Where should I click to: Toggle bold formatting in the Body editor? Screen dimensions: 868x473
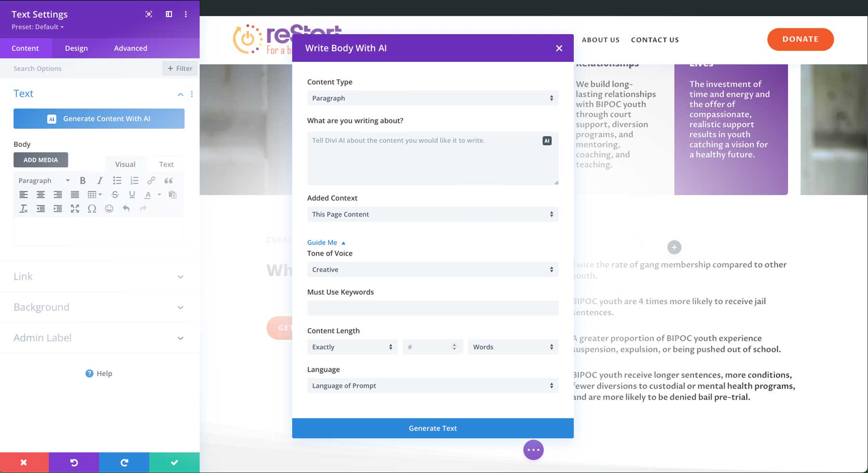82,180
